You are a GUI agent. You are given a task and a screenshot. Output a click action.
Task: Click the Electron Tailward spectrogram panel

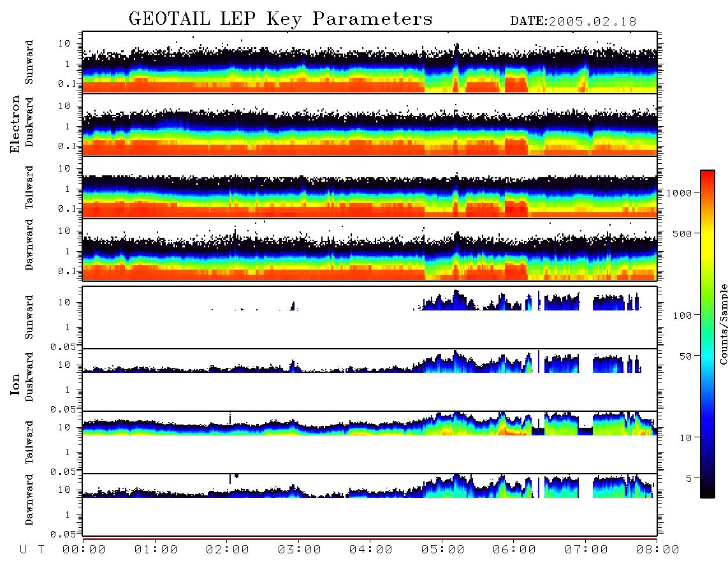370,187
